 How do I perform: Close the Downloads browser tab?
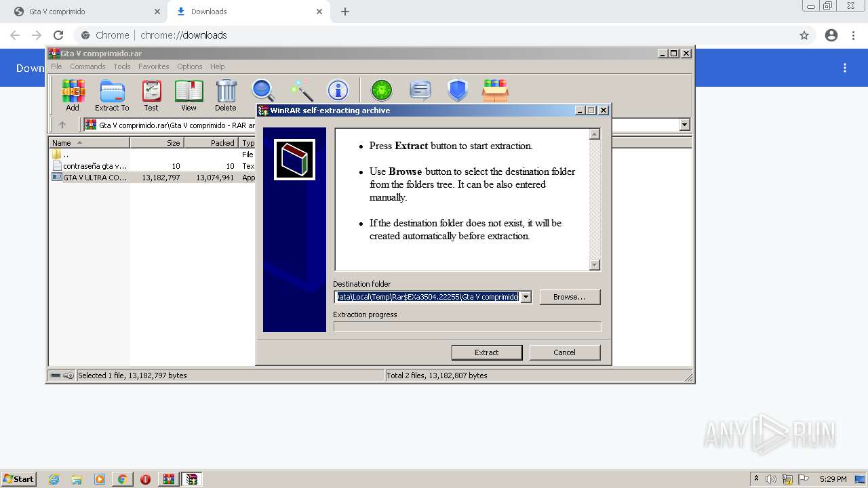tap(319, 12)
